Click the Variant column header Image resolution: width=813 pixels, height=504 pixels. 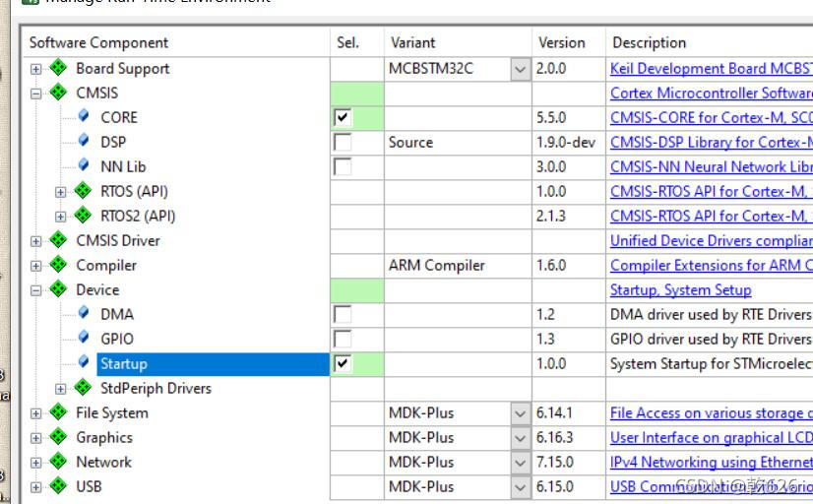(458, 42)
